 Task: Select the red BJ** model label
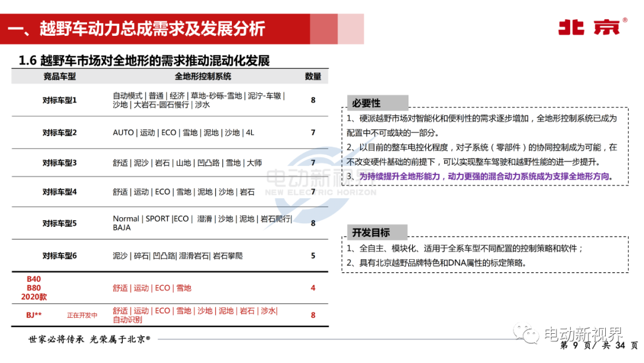pyautogui.click(x=34, y=315)
